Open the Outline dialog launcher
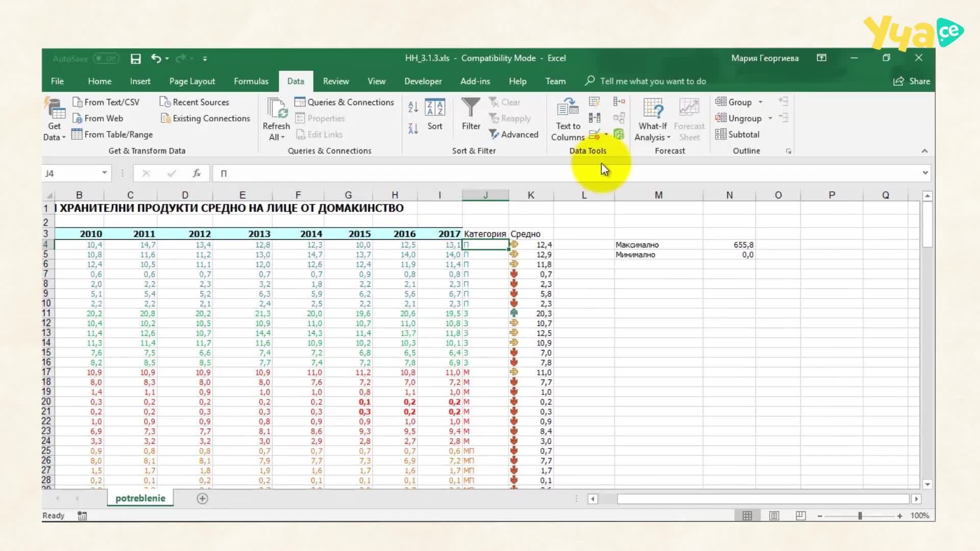This screenshot has height=551, width=980. [x=789, y=152]
